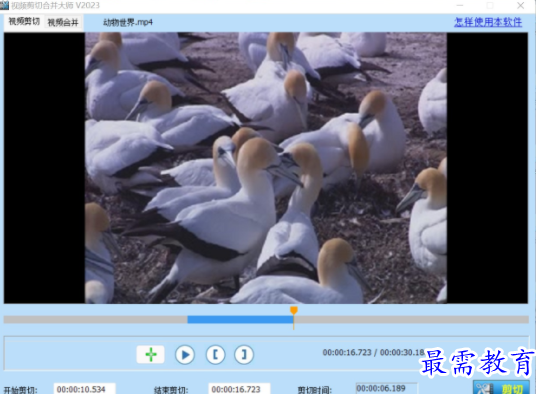
Task: Switch to the 视频合并 tab
Action: [63, 23]
